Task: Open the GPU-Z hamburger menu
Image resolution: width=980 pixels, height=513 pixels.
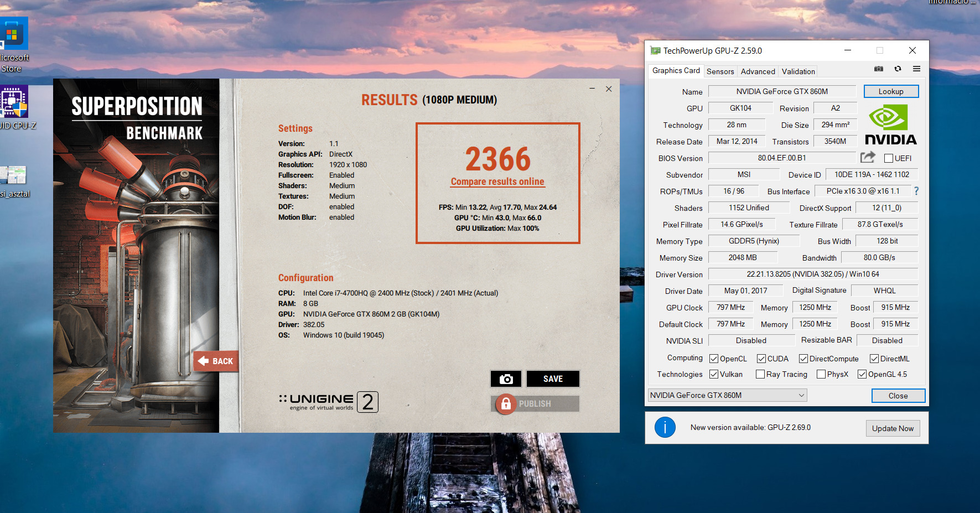Action: [x=916, y=69]
